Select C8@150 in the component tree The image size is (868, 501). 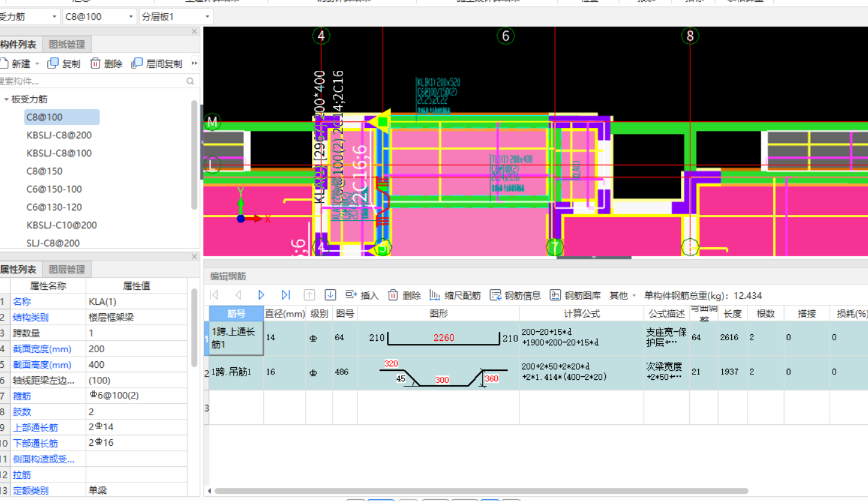click(x=44, y=171)
